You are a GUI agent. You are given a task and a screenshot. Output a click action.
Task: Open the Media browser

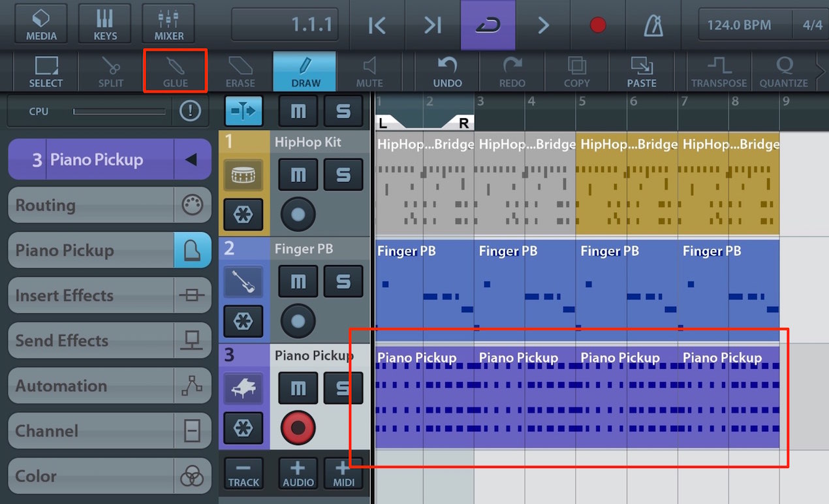42,24
